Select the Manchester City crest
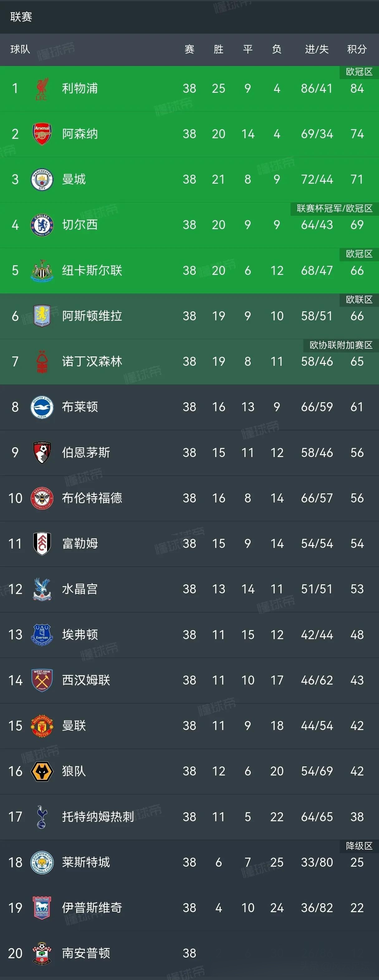Screen dimensions: 379x980 point(42,179)
